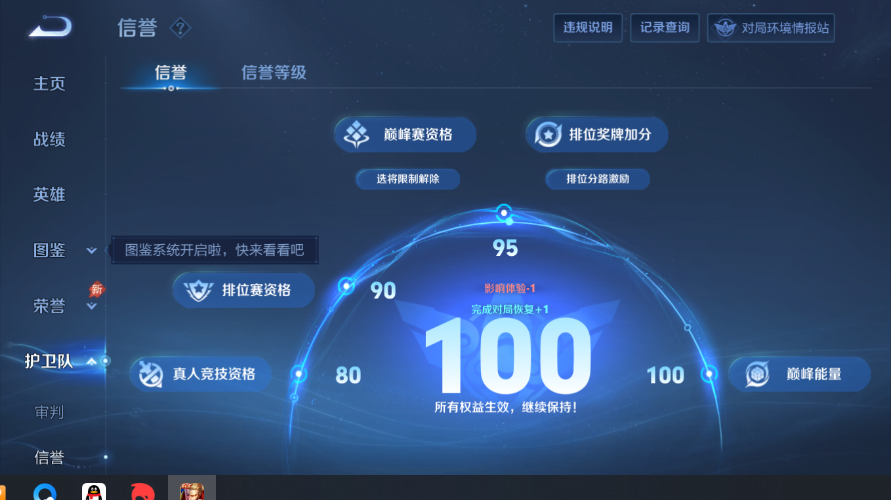The height and width of the screenshot is (500, 891).
Task: Switch to the 信誉等级 tab
Action: click(x=274, y=73)
